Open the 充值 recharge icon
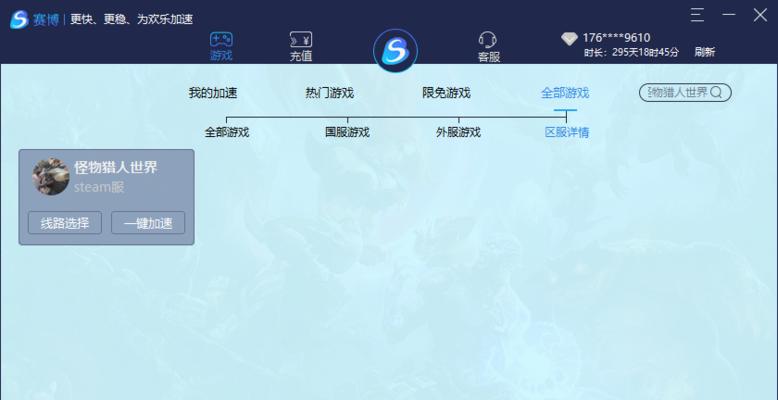Viewport: 778px width, 400px height. (301, 40)
